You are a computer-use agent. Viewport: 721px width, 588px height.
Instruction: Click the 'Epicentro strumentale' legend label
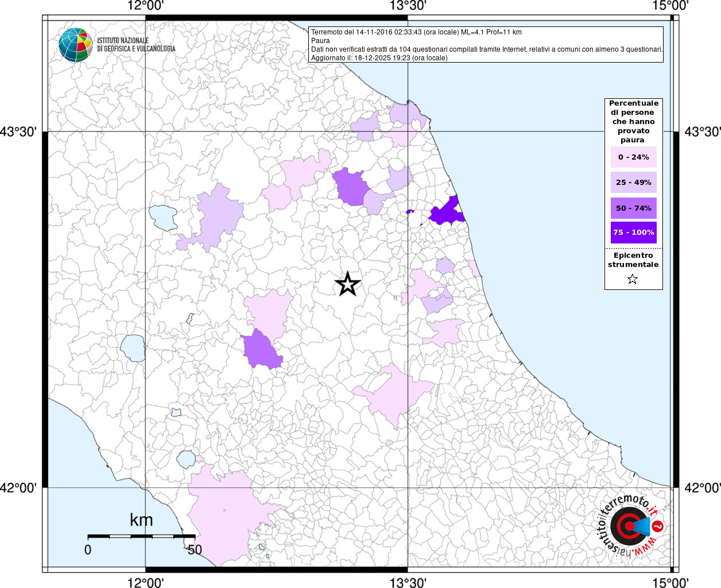(x=633, y=260)
